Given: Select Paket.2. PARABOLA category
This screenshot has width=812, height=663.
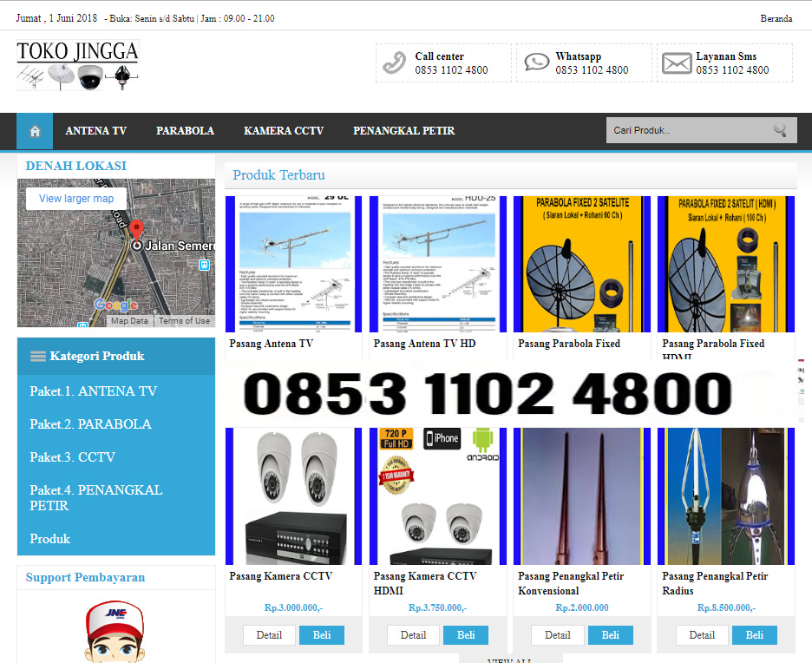Looking at the screenshot, I should click(90, 424).
